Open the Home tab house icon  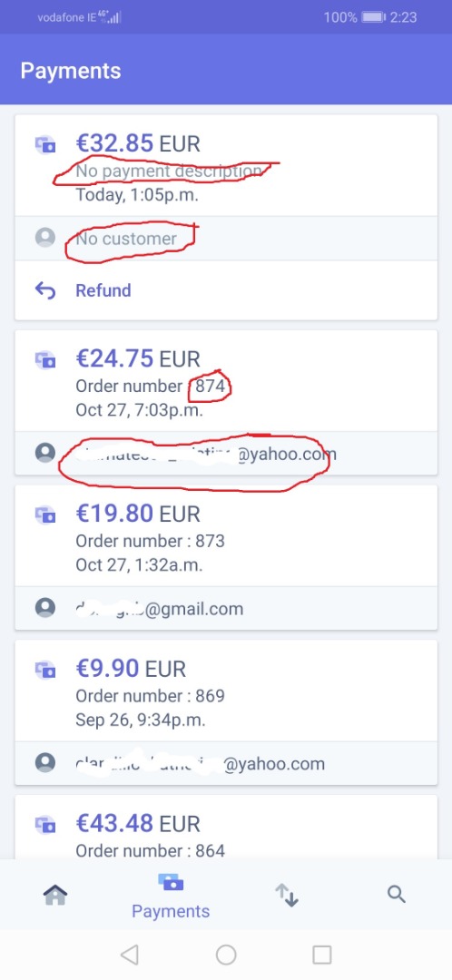[55, 895]
